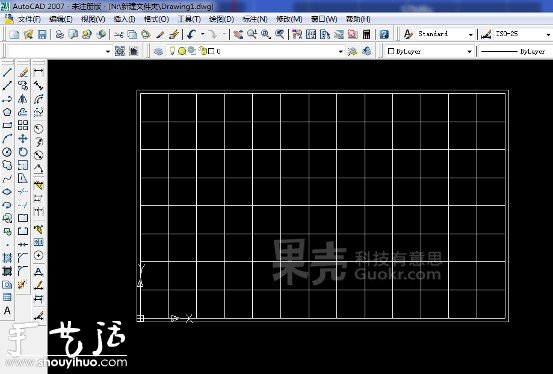Screen dimensions: 553x374
Task: Select the Hatch tool
Action: click(7, 258)
